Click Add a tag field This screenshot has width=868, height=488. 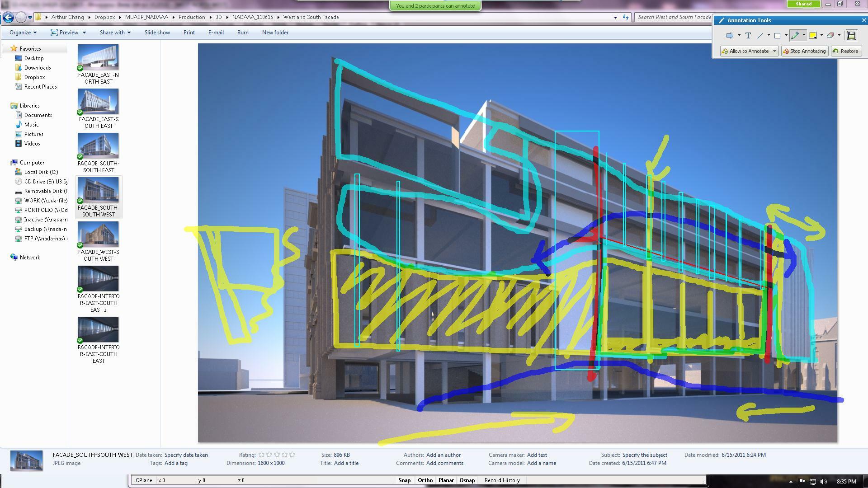coord(176,463)
